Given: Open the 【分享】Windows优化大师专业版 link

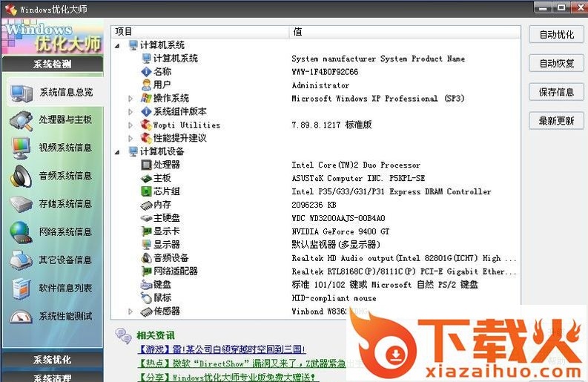Looking at the screenshot, I should point(227,377).
